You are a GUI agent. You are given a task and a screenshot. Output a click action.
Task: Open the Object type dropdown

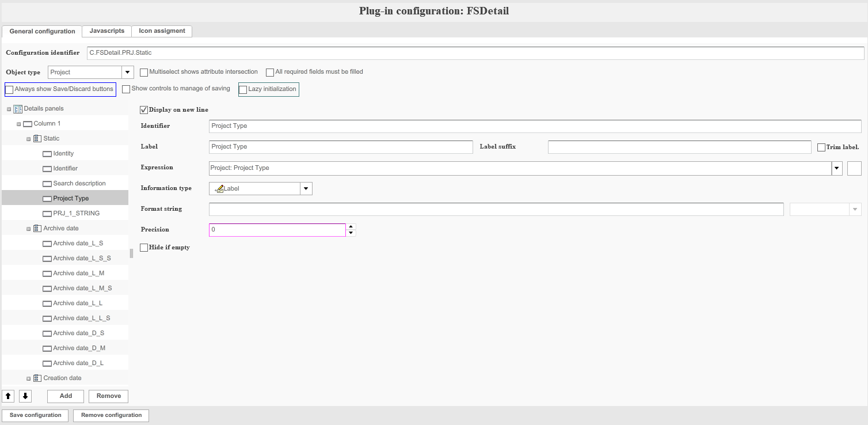pos(128,73)
